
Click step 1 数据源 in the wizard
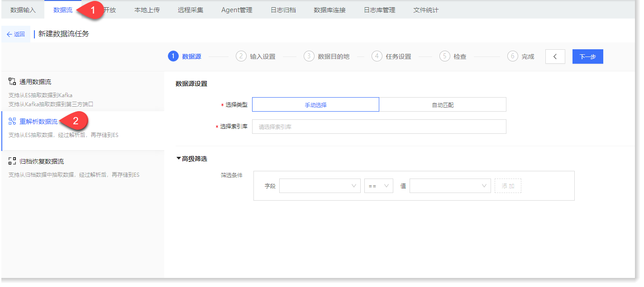(185, 56)
